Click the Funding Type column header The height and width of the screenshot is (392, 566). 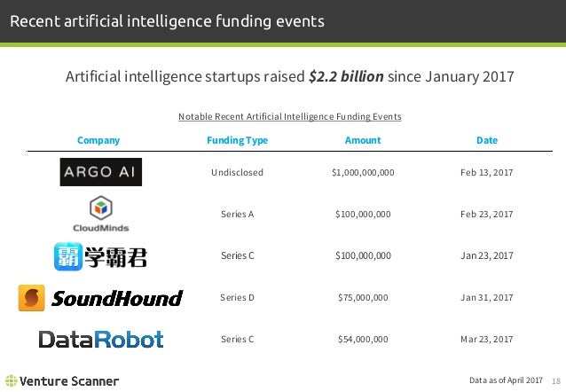tap(237, 140)
